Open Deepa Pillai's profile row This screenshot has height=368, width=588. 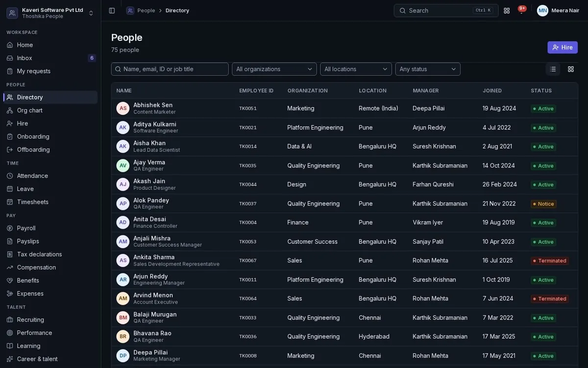[x=344, y=356]
